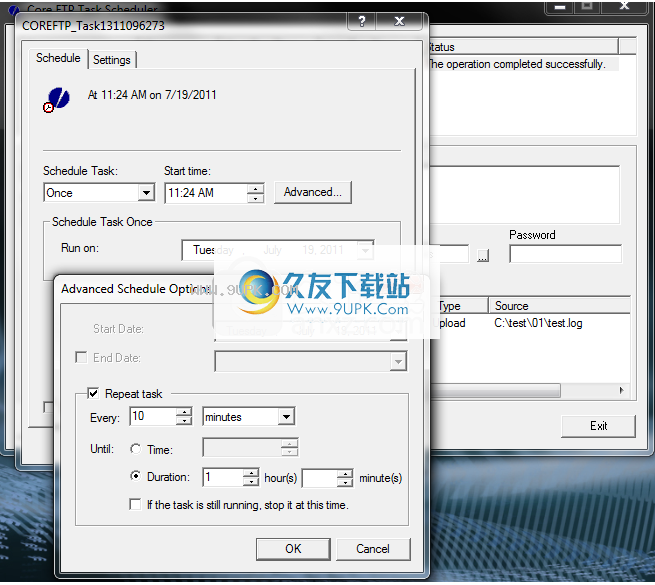Click the scheduled task clock icon
Viewport: 655px width, 585px height.
pyautogui.click(x=56, y=100)
